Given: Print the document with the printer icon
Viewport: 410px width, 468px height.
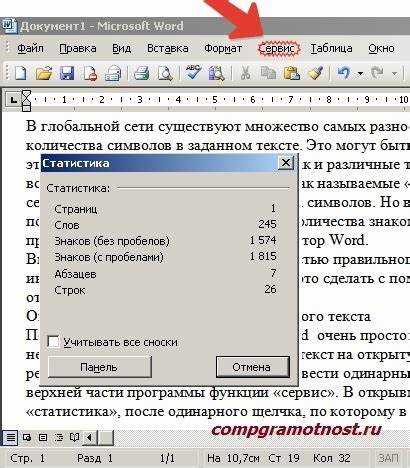Looking at the screenshot, I should tap(142, 73).
